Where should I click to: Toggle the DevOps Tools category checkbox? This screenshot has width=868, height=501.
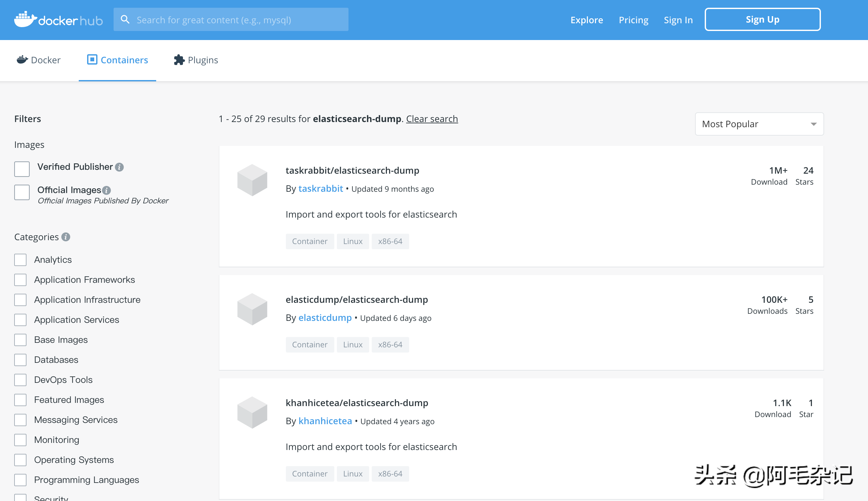tap(20, 380)
